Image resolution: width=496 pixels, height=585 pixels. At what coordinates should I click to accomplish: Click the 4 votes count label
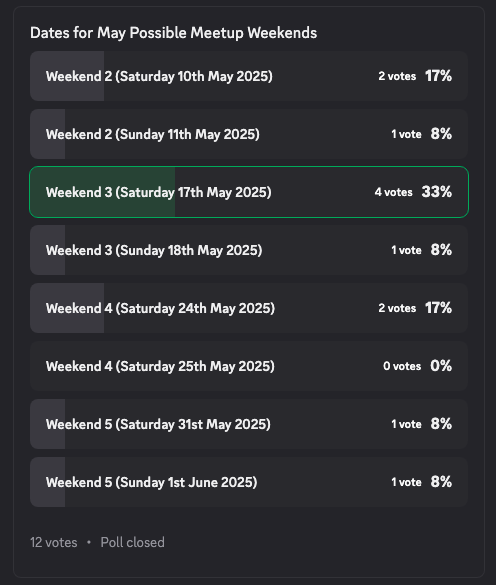click(x=393, y=192)
